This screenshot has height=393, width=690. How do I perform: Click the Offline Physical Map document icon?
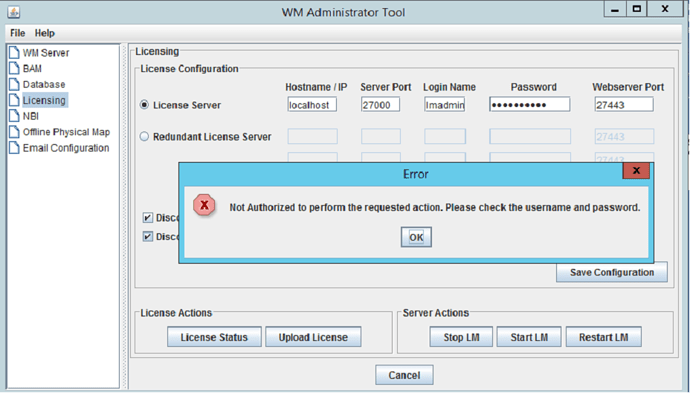tap(15, 132)
